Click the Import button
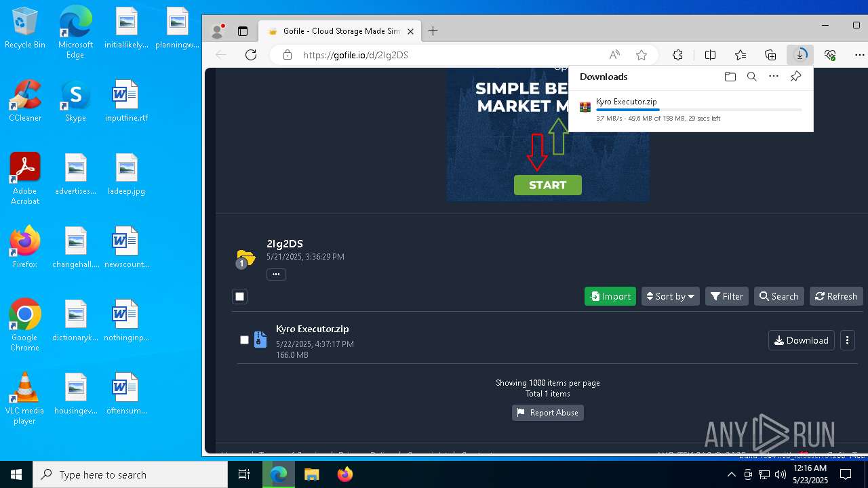 click(x=610, y=296)
